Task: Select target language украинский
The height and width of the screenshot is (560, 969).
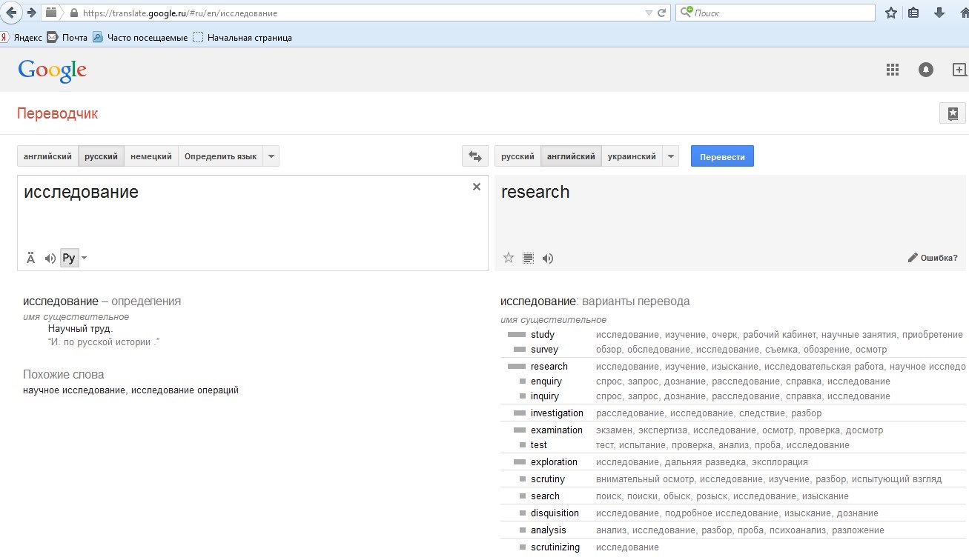Action: click(632, 156)
